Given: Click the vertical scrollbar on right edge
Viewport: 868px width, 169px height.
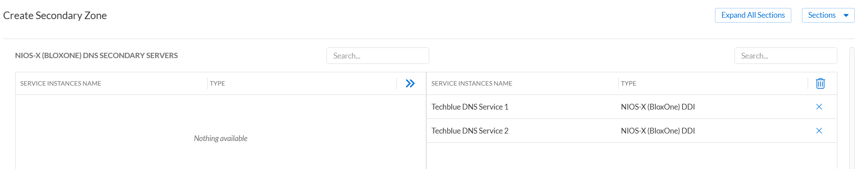Looking at the screenshot, I should (x=852, y=109).
